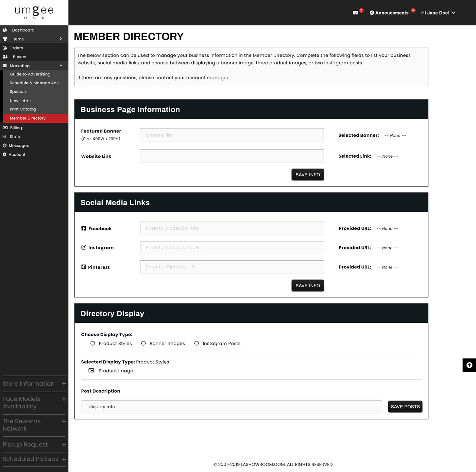Click the Dashboard pie chart icon
The height and width of the screenshot is (472, 476).
(5, 30)
